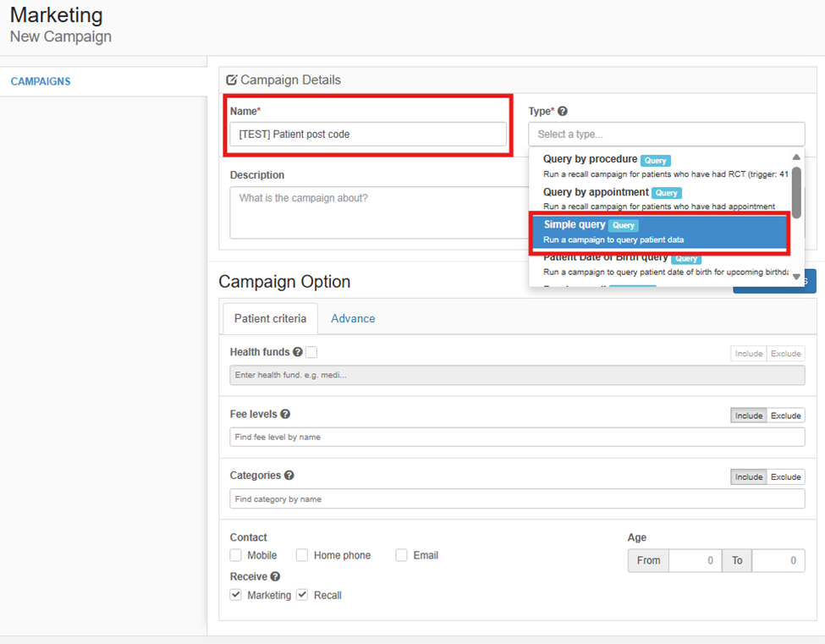Tick the Email contact checkbox

pos(401,555)
